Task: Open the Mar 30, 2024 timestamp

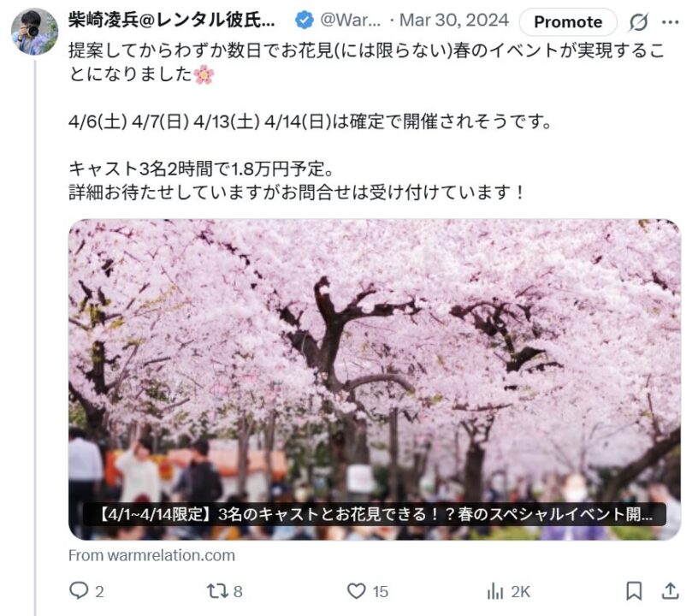Action: click(454, 20)
